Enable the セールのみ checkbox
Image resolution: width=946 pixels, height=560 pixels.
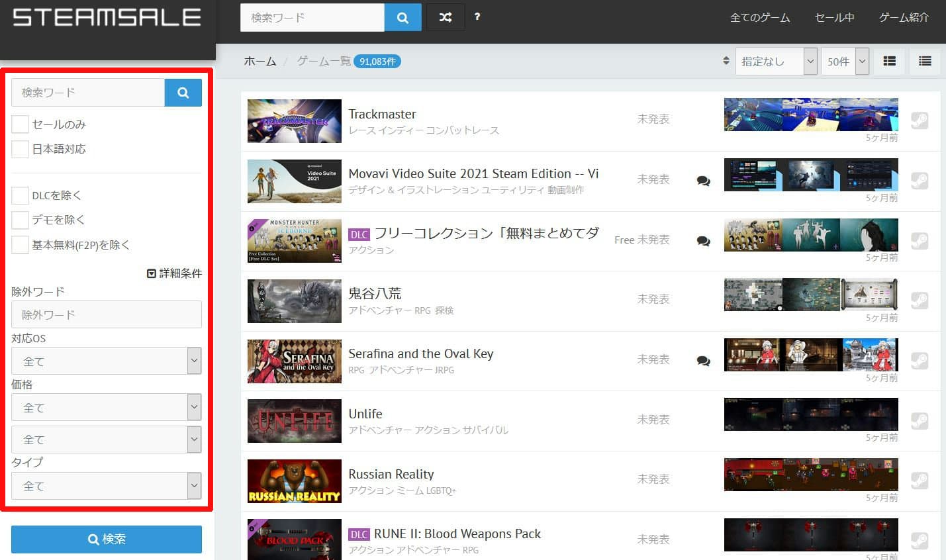20,124
